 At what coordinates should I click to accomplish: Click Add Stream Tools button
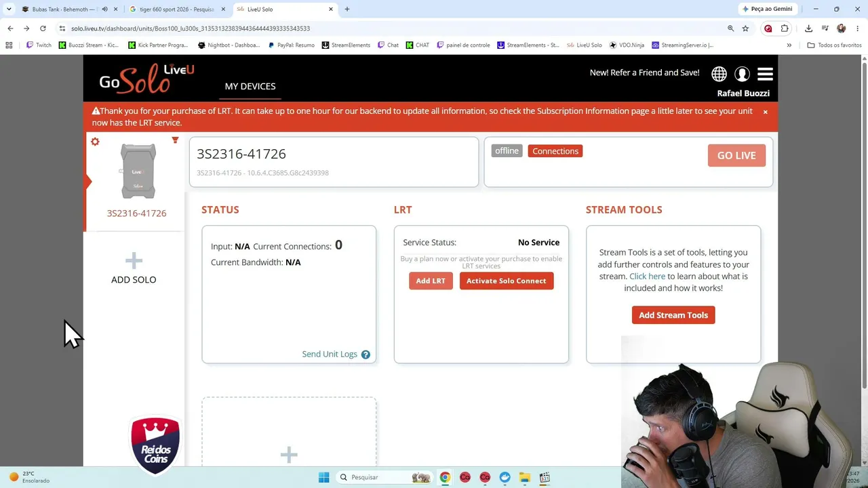pos(673,315)
